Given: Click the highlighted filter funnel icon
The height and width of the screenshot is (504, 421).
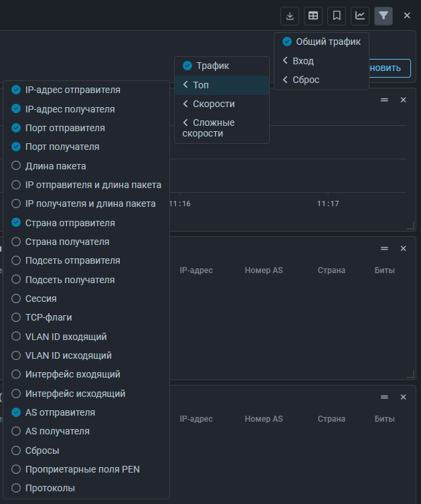Looking at the screenshot, I should (x=384, y=15).
